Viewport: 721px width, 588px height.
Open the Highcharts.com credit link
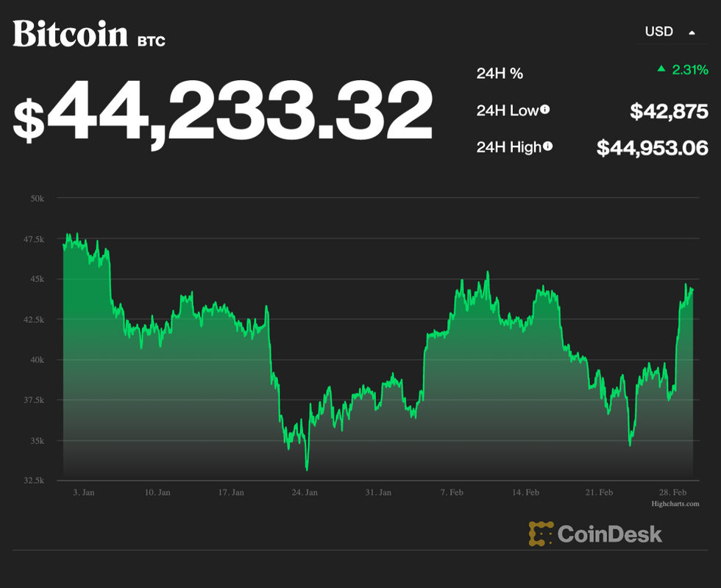[675, 504]
